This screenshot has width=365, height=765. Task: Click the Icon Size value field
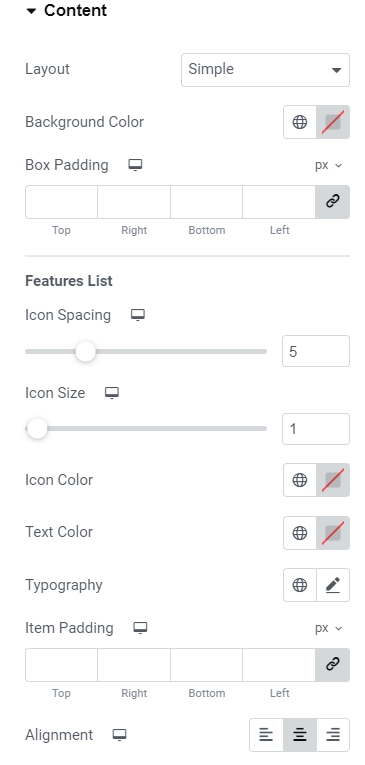click(316, 429)
